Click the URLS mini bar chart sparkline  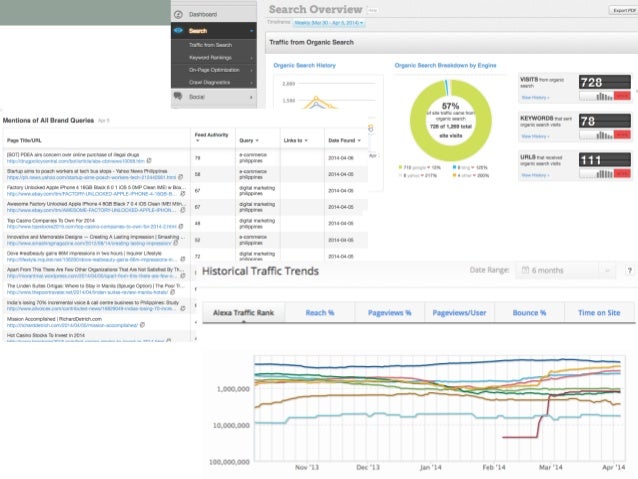(605, 174)
